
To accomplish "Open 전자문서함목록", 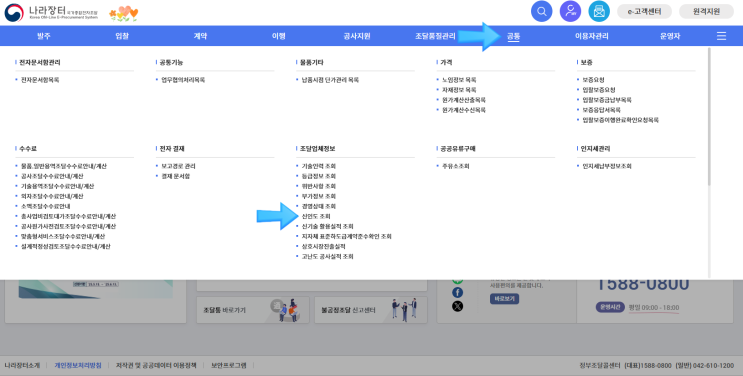I will [40, 80].
